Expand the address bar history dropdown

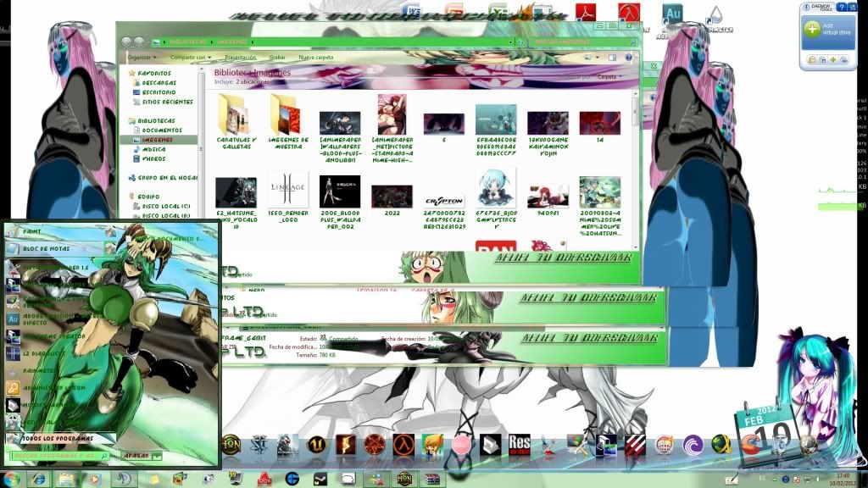tap(510, 42)
